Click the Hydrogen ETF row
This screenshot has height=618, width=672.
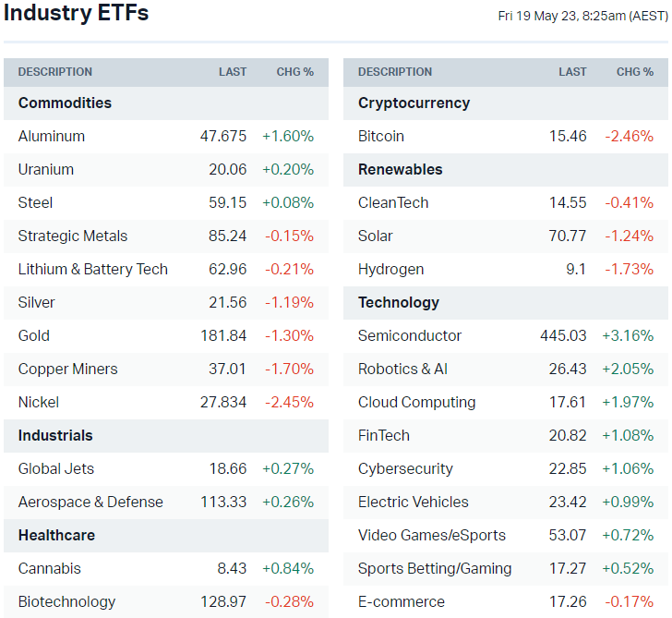coord(391,269)
